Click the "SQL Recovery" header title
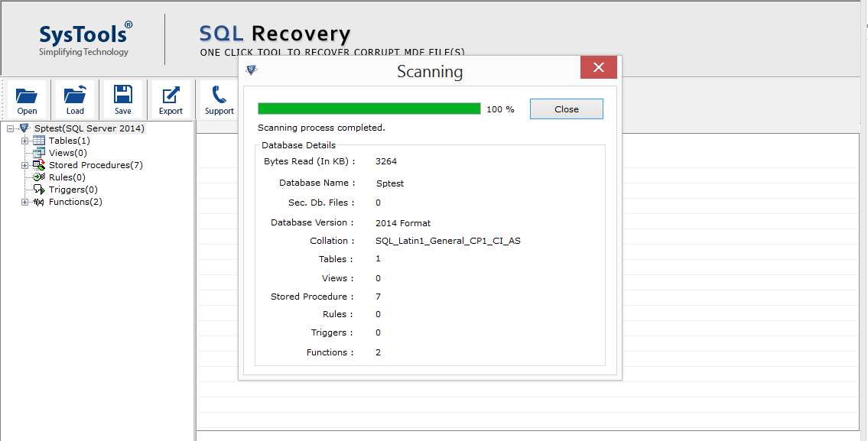The image size is (868, 441). (275, 34)
